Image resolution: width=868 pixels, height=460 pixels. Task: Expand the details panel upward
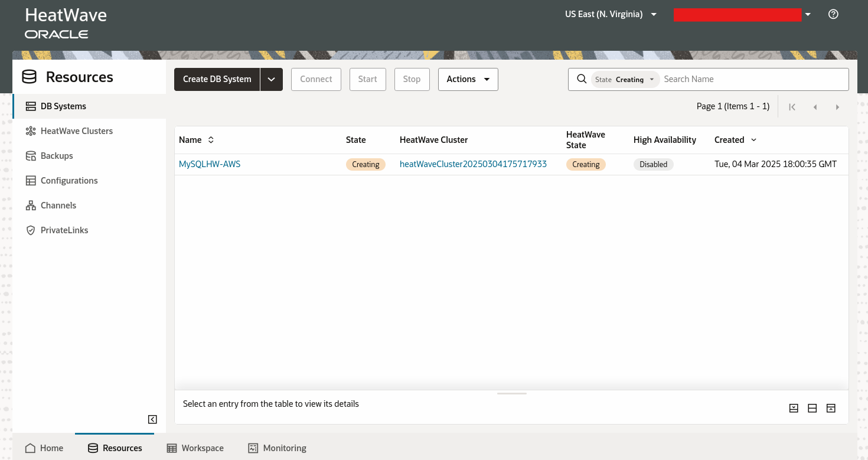[x=831, y=407]
